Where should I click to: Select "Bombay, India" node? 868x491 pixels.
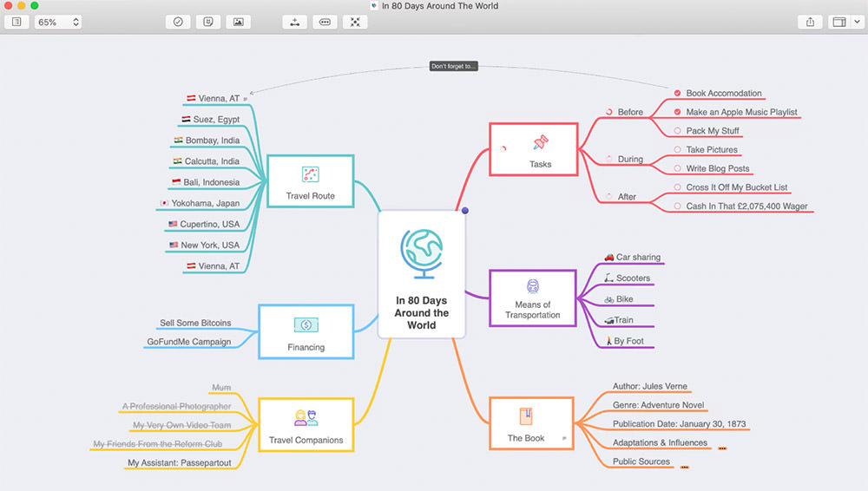pos(213,140)
